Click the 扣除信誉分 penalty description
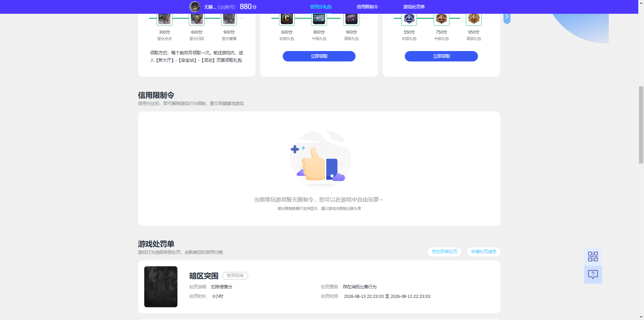The image size is (644, 320). coord(222,287)
